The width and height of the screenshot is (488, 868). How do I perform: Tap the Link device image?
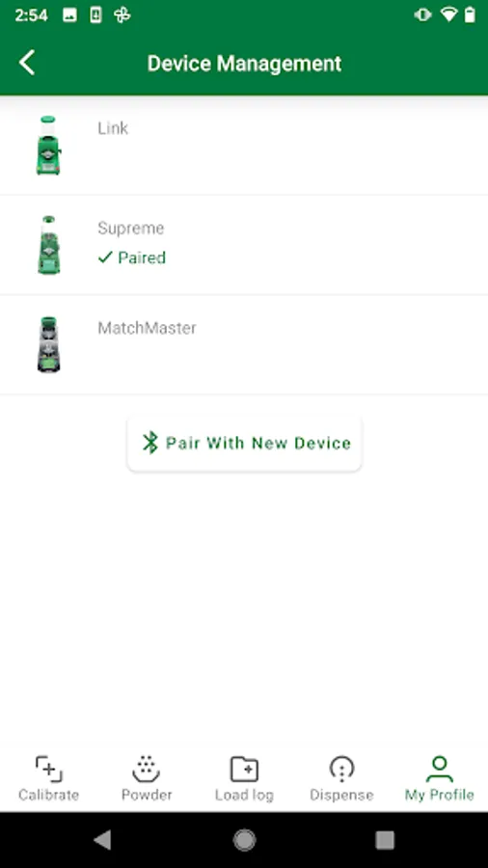48,145
